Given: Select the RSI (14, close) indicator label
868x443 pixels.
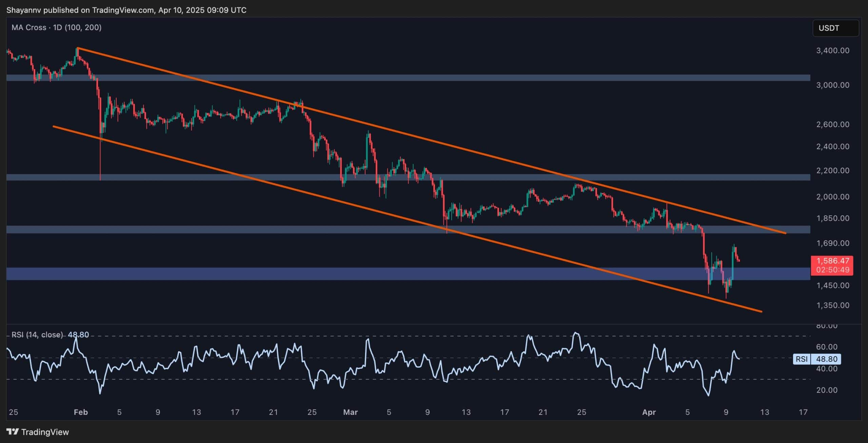Looking at the screenshot, I should [37, 335].
